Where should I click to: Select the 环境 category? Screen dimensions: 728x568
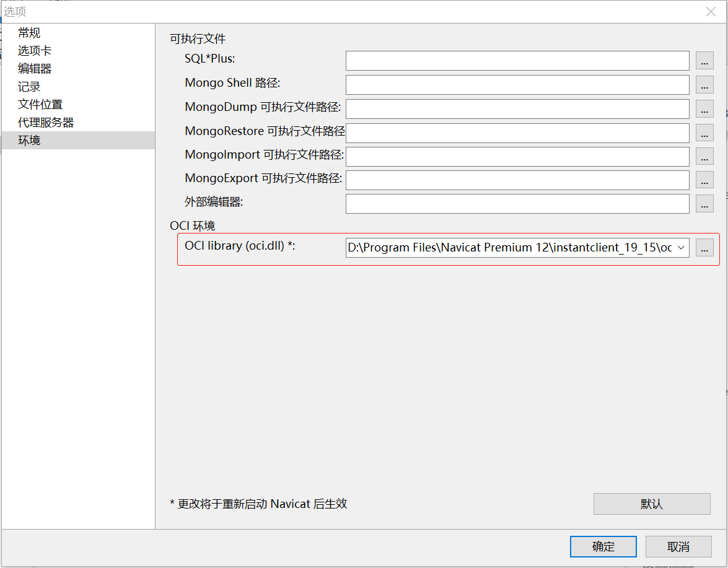[x=78, y=140]
